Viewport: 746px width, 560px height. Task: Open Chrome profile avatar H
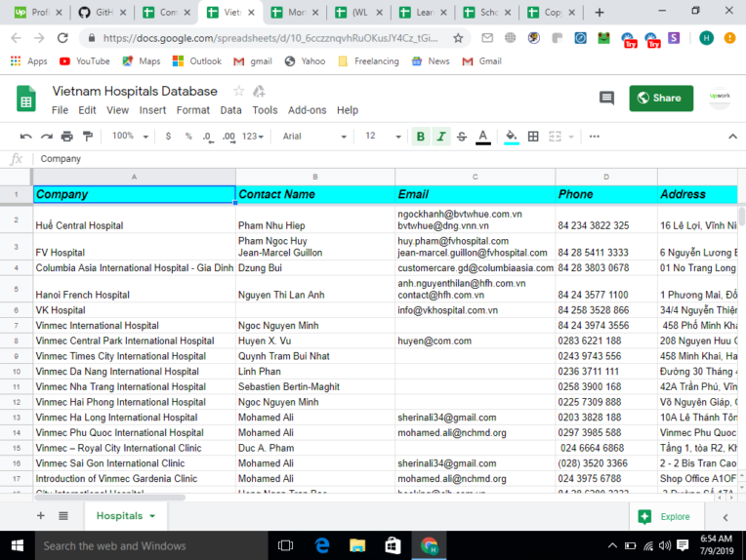(x=707, y=38)
